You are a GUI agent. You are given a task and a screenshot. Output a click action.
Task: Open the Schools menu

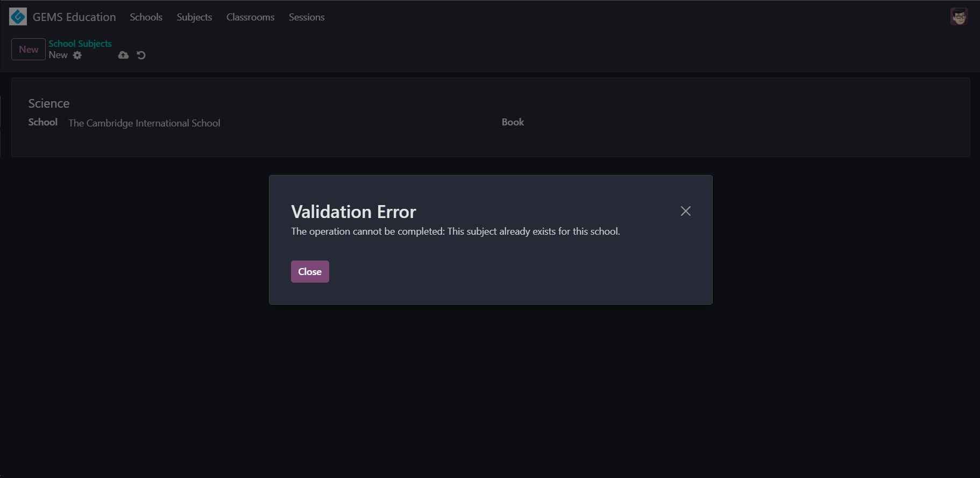[x=146, y=17]
